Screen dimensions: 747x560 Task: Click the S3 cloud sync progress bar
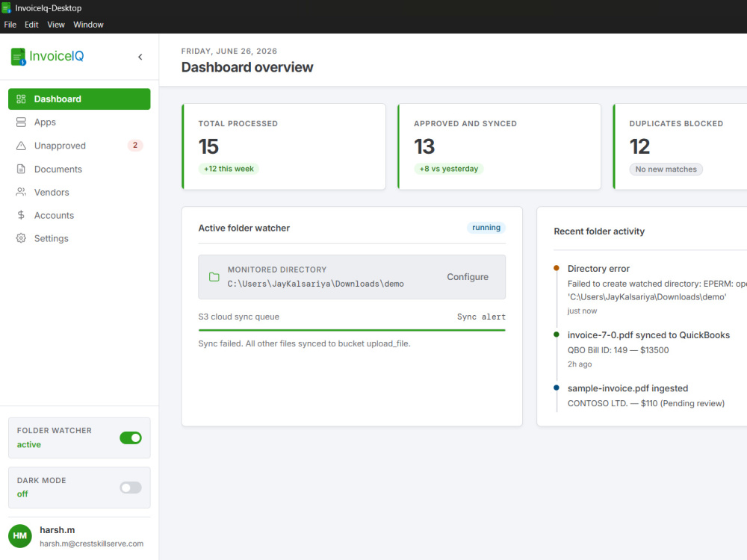click(x=352, y=330)
